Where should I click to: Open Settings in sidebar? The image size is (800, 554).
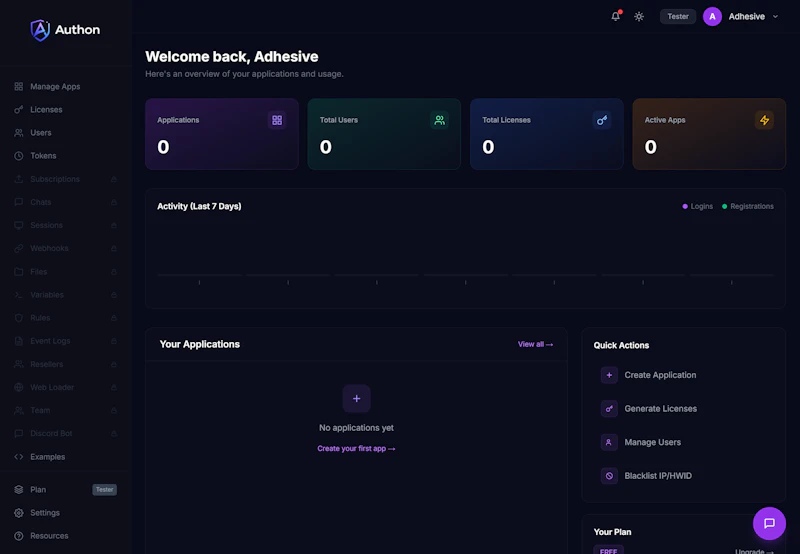coord(65,513)
